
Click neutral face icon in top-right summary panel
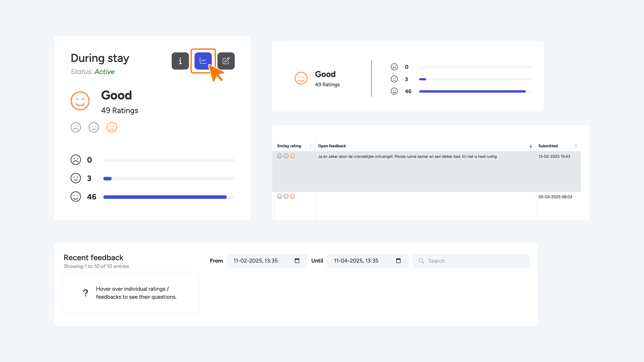[x=394, y=79]
